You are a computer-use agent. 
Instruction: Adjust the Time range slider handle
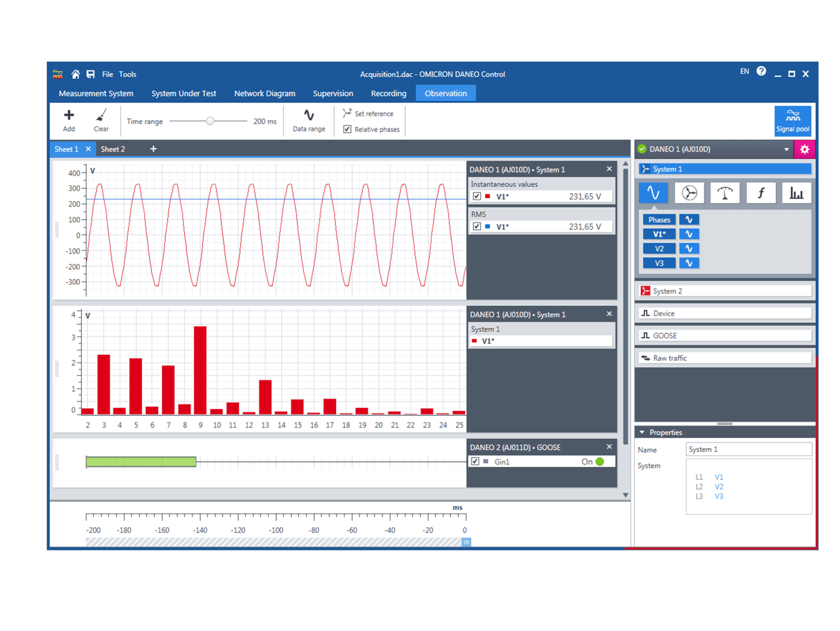point(210,121)
